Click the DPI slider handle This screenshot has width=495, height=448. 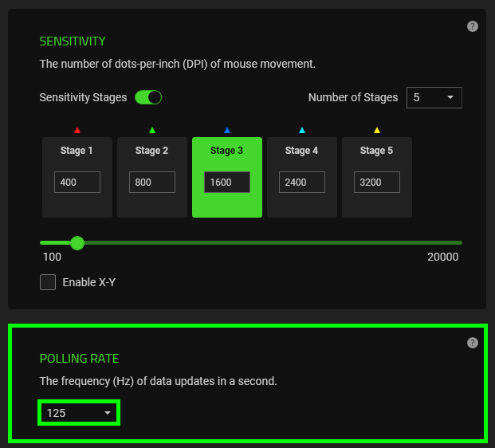tap(77, 242)
